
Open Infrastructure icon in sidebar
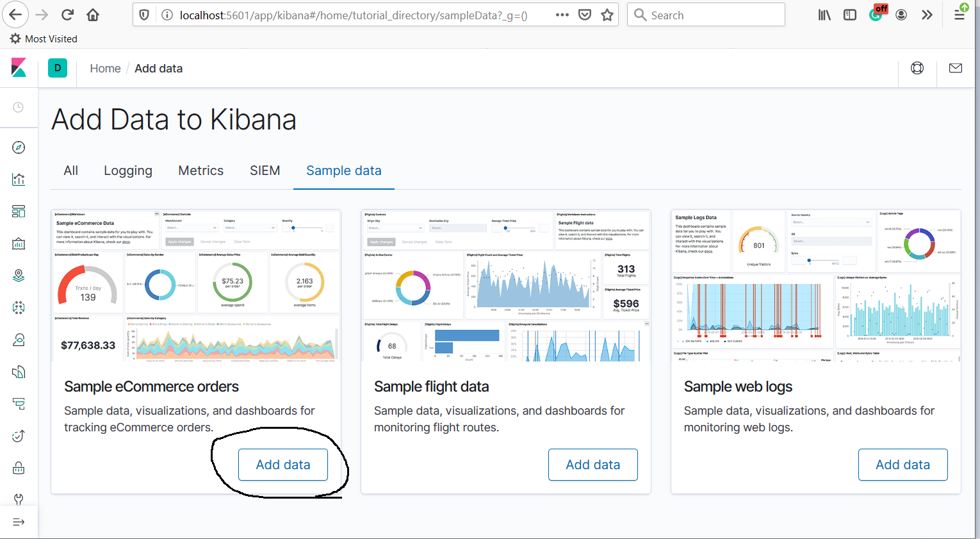tap(19, 340)
